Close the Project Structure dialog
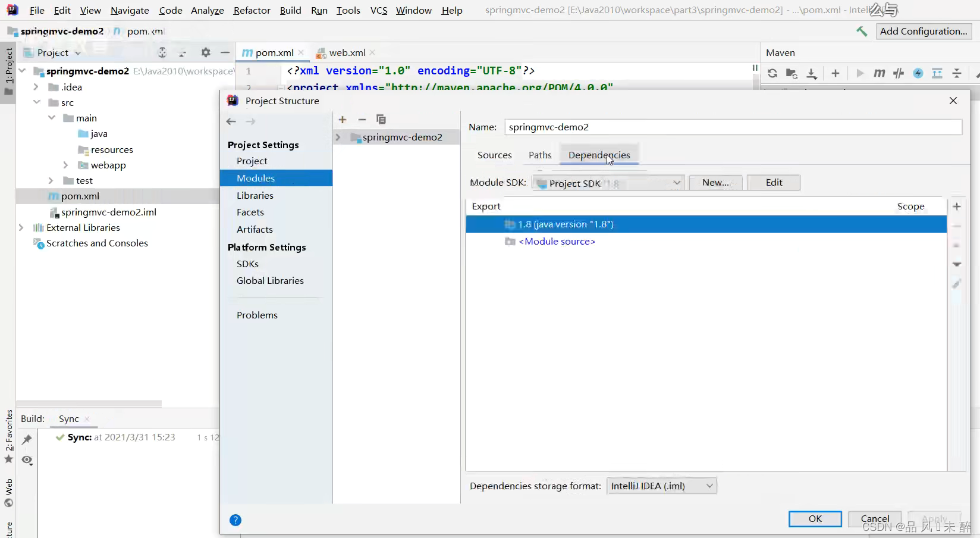Image resolution: width=980 pixels, height=538 pixels. coord(953,101)
